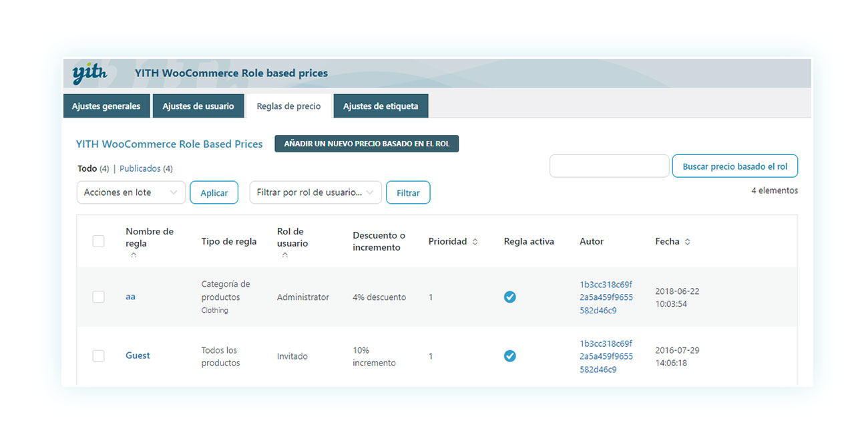Click YITH WooCommerce Role Based Prices heading

tap(170, 144)
